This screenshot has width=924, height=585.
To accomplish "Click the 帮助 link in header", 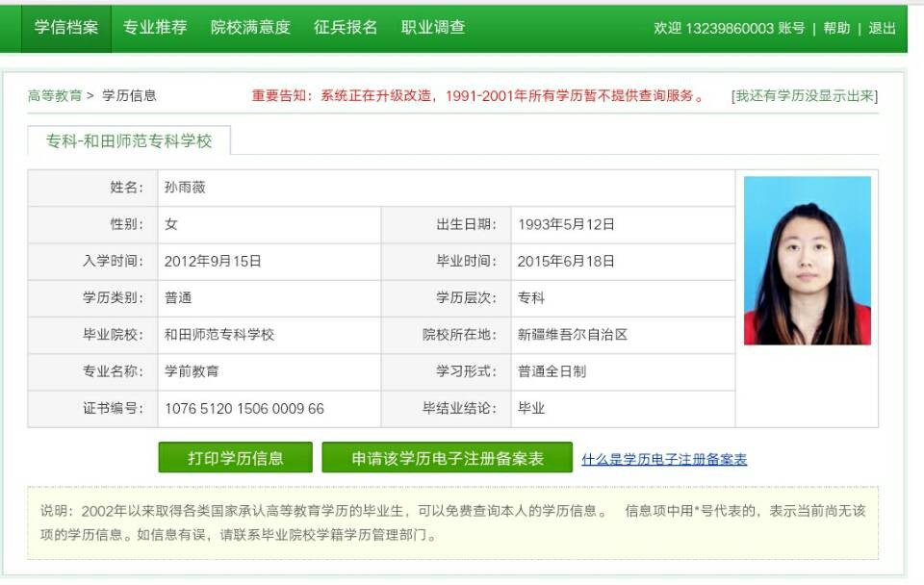I will click(x=836, y=28).
